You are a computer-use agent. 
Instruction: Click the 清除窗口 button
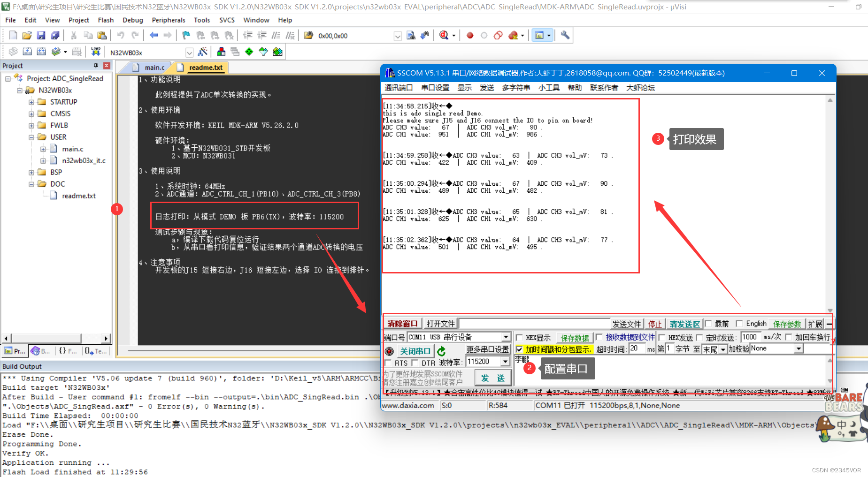coord(402,324)
